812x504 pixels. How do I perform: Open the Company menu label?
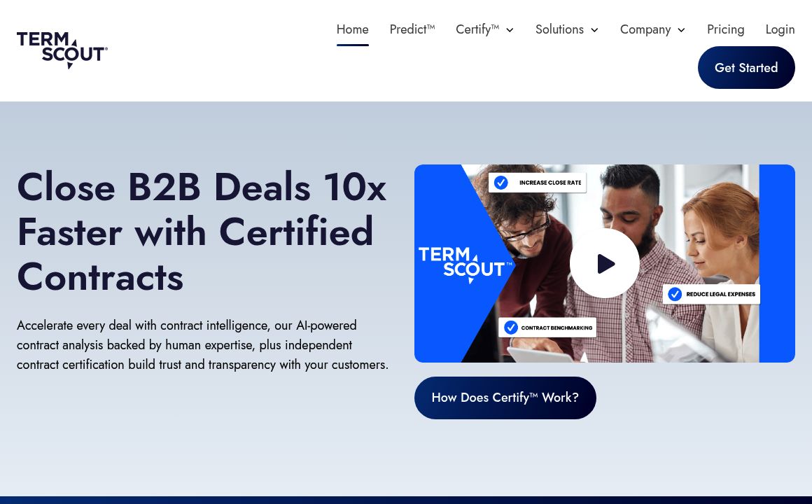[645, 29]
